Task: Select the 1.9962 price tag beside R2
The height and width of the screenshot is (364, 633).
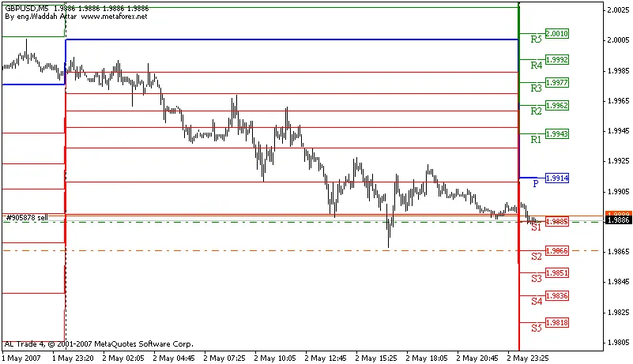Action: click(x=557, y=105)
